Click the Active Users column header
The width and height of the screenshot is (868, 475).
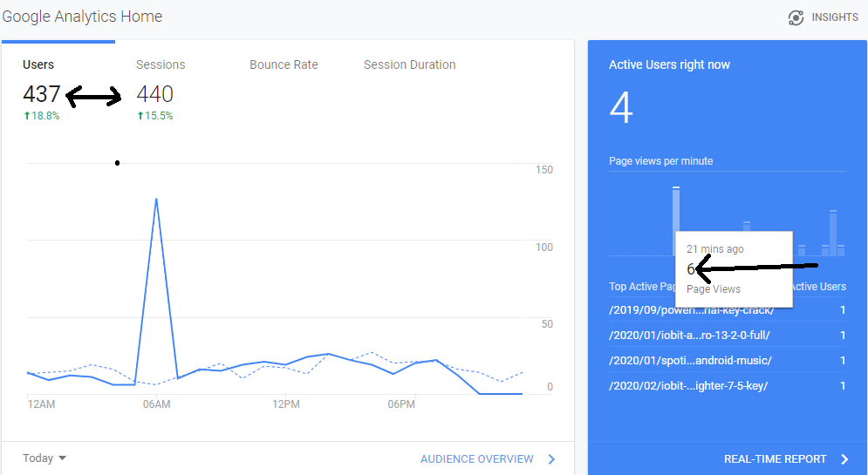(819, 287)
